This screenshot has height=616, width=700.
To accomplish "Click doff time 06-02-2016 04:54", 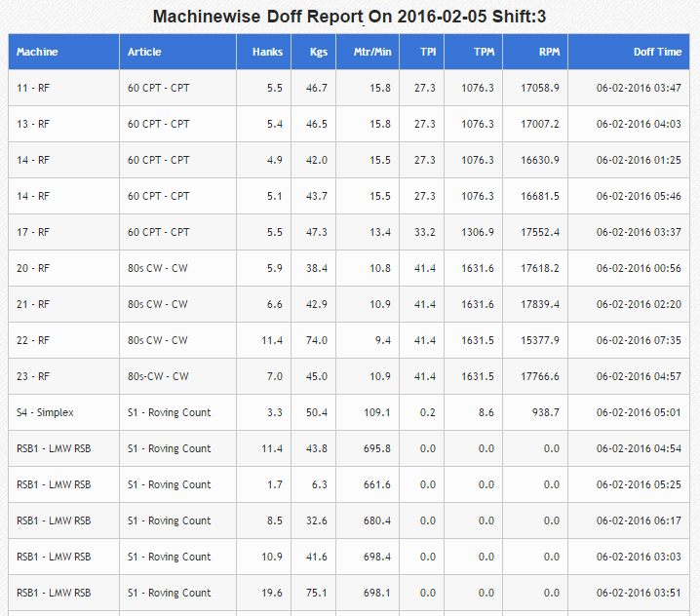I will 639,448.
